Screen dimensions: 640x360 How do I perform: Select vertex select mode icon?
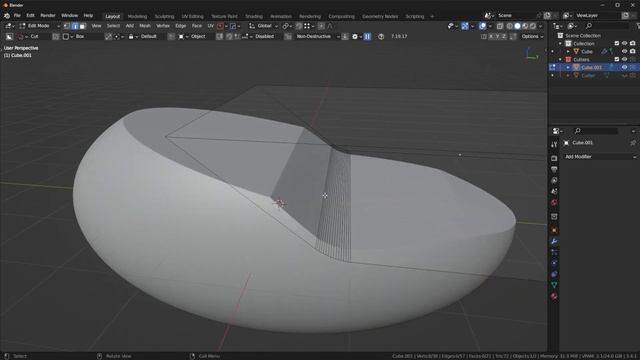67,26
